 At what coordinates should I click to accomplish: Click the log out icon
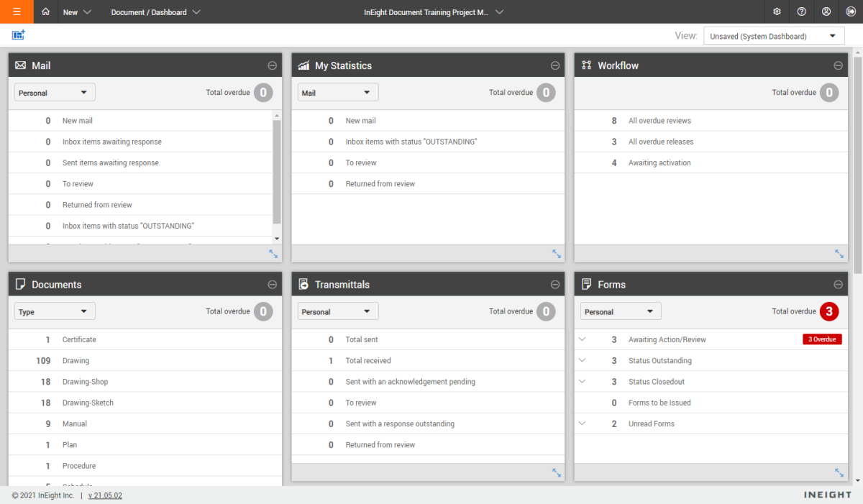(851, 12)
